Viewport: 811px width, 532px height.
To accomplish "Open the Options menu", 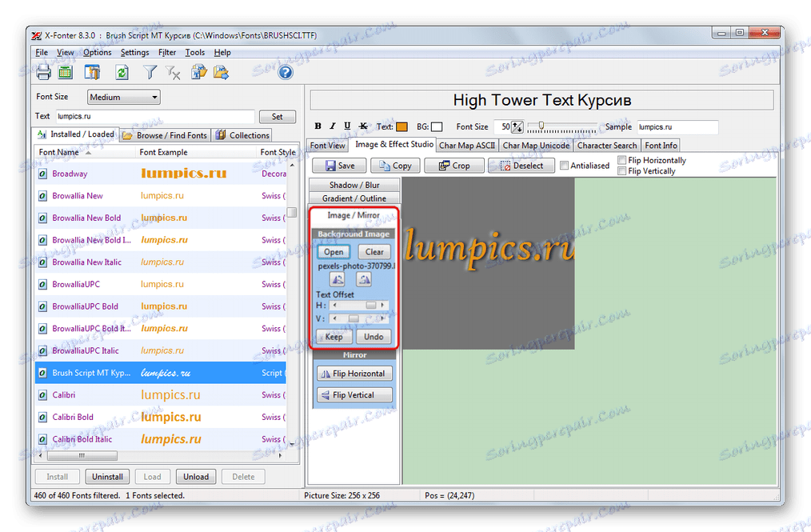I will (98, 52).
